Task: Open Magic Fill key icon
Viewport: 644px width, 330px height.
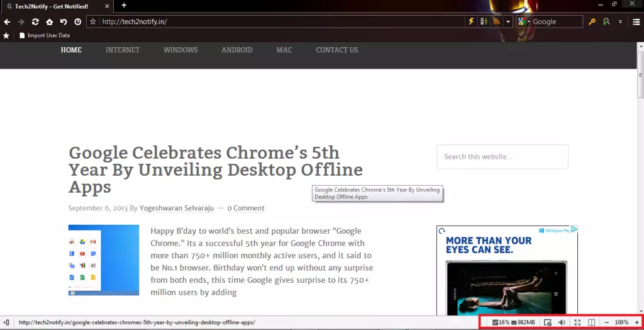Action: coord(592,22)
